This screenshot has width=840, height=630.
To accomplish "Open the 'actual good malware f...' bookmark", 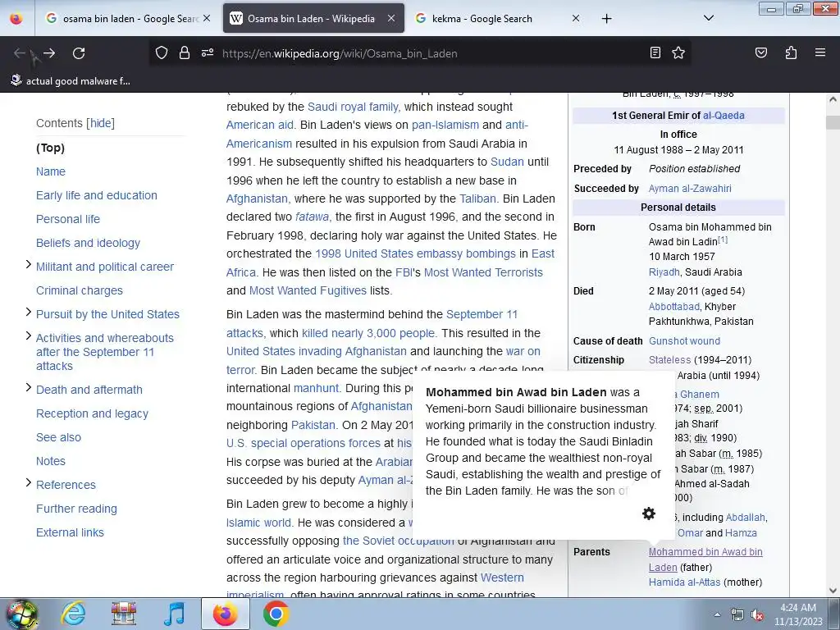I will 71,81.
